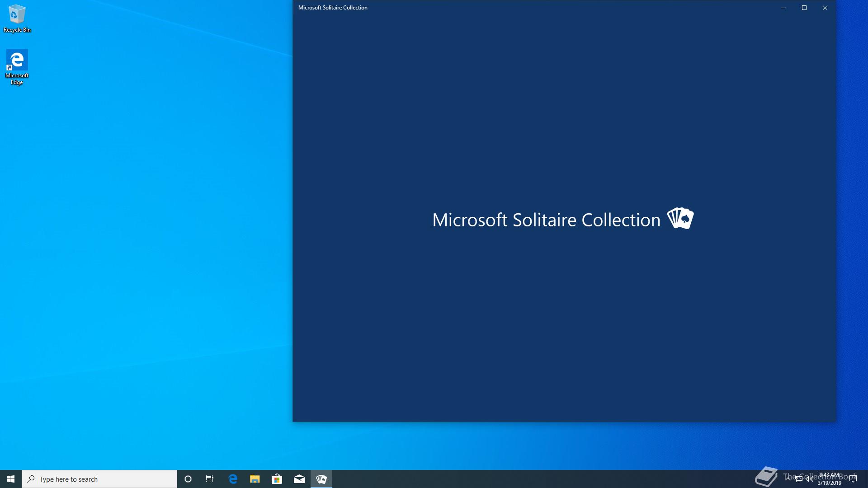868x488 pixels.
Task: Minimize the Microsoft Solitaire Collection window
Action: pyautogui.click(x=783, y=8)
